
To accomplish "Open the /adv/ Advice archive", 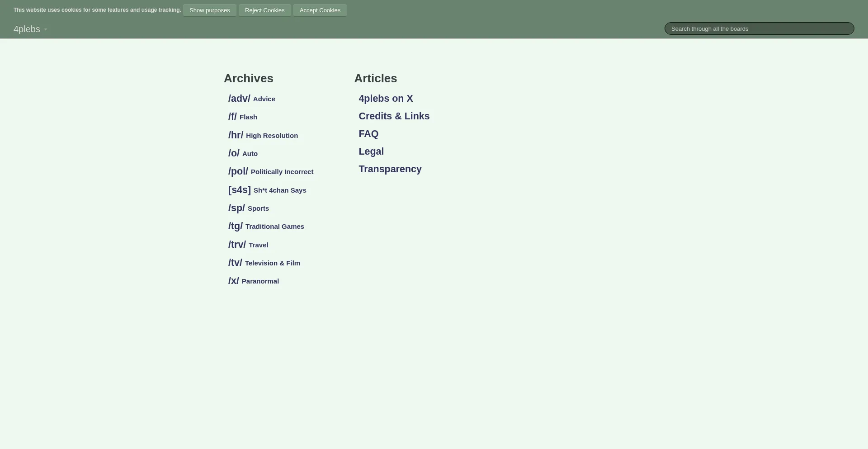I will (252, 99).
